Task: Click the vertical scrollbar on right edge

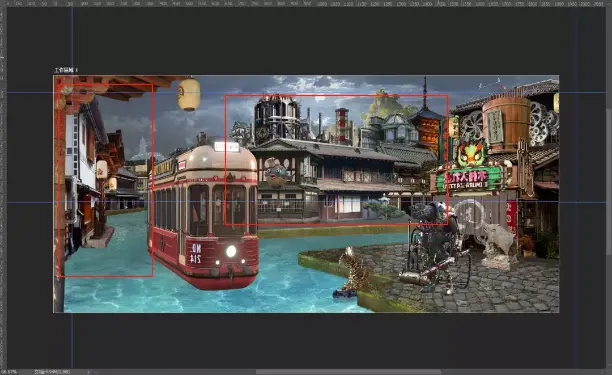Action: [x=608, y=187]
